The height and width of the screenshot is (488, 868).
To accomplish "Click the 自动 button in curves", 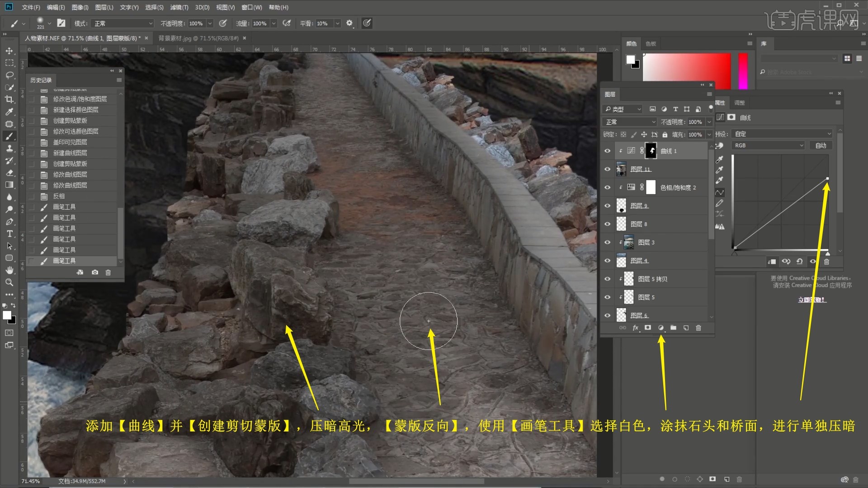I will [821, 145].
